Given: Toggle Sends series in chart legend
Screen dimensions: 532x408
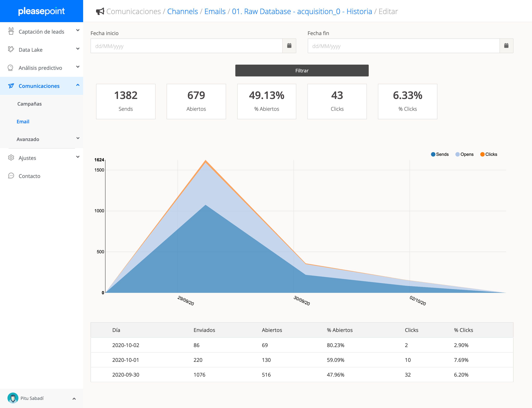Looking at the screenshot, I should click(x=440, y=155).
